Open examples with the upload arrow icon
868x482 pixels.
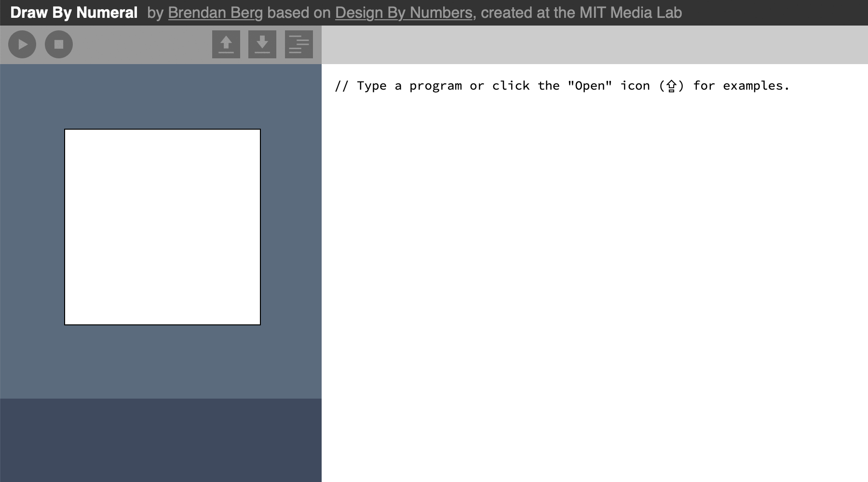click(x=226, y=44)
